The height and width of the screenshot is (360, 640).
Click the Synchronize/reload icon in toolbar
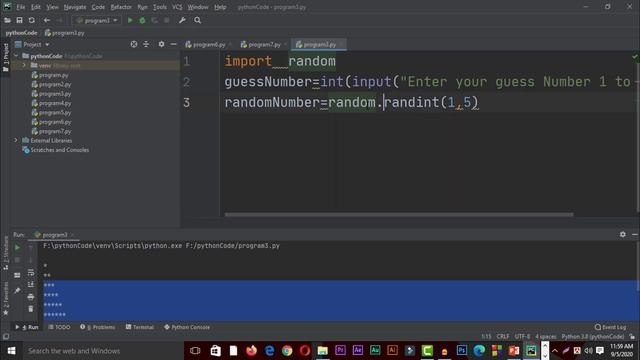(x=31, y=20)
